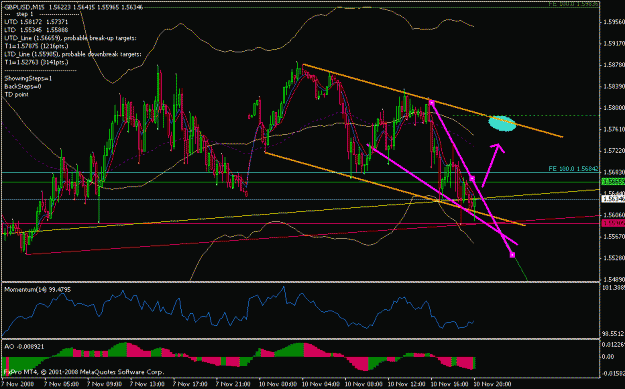Click the 'T1=1.52763 (3141pts.)' target text
625x389 pixels.
[x=36, y=62]
